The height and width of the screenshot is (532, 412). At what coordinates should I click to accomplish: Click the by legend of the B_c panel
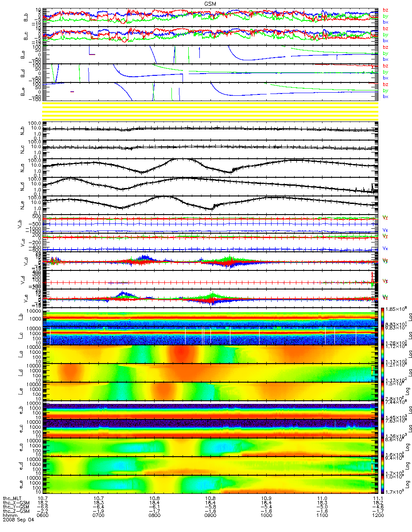pyautogui.click(x=385, y=35)
